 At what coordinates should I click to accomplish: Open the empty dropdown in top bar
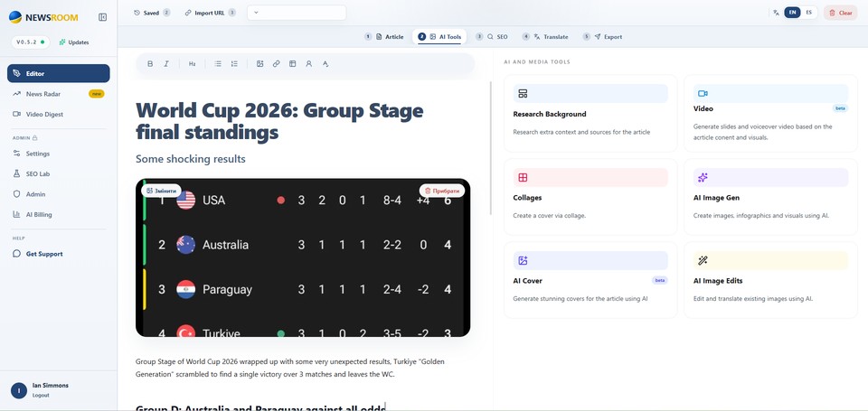coord(297,13)
